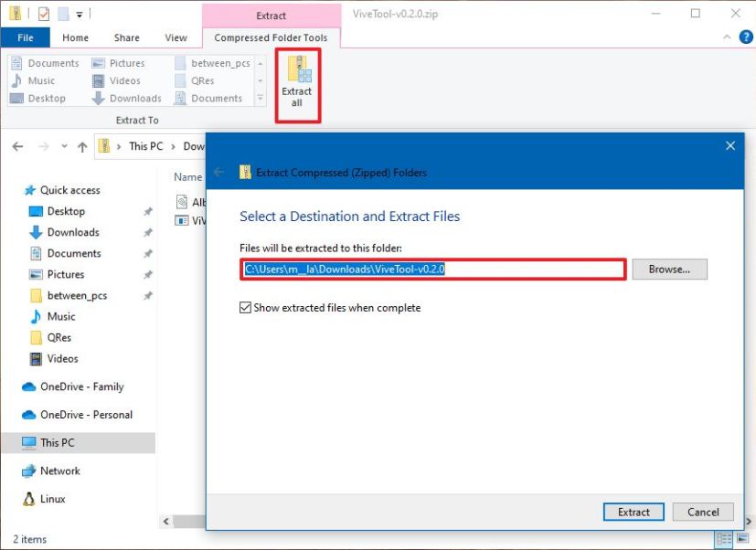756x550 pixels.
Task: Click the zip folder icon in title bar
Action: tap(16, 14)
